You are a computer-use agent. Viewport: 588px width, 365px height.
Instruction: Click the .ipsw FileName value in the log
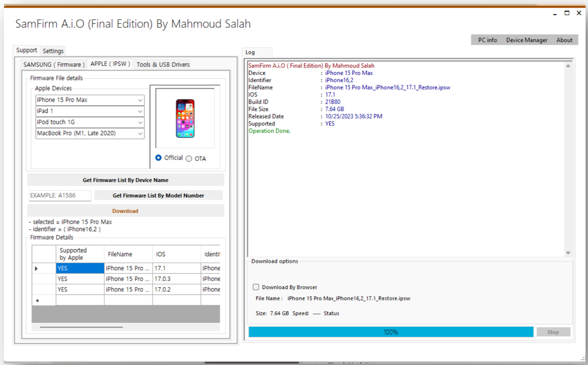point(388,88)
